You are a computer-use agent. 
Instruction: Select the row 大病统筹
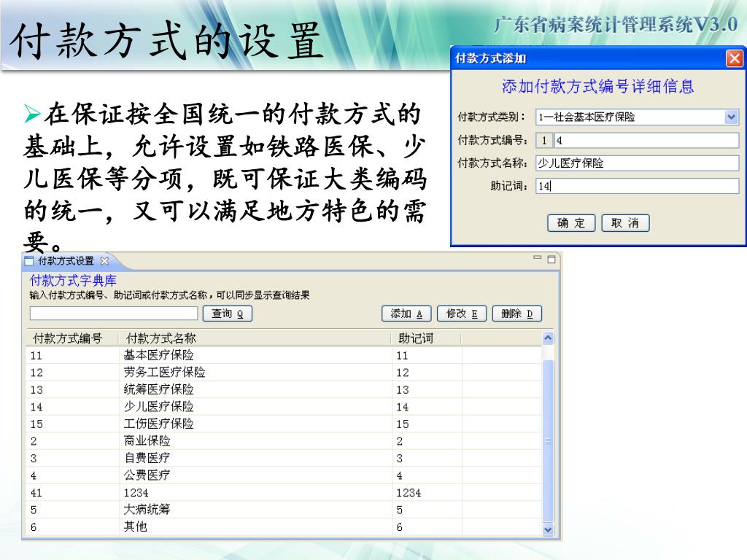284,510
